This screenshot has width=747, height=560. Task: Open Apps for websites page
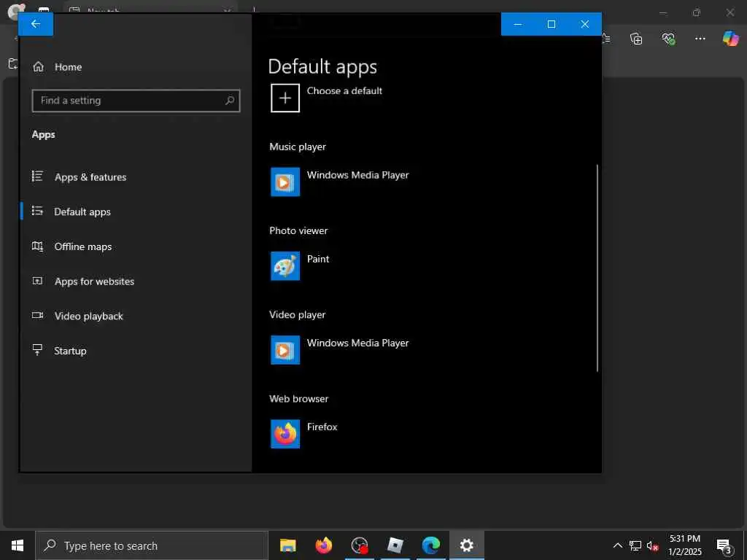click(94, 281)
